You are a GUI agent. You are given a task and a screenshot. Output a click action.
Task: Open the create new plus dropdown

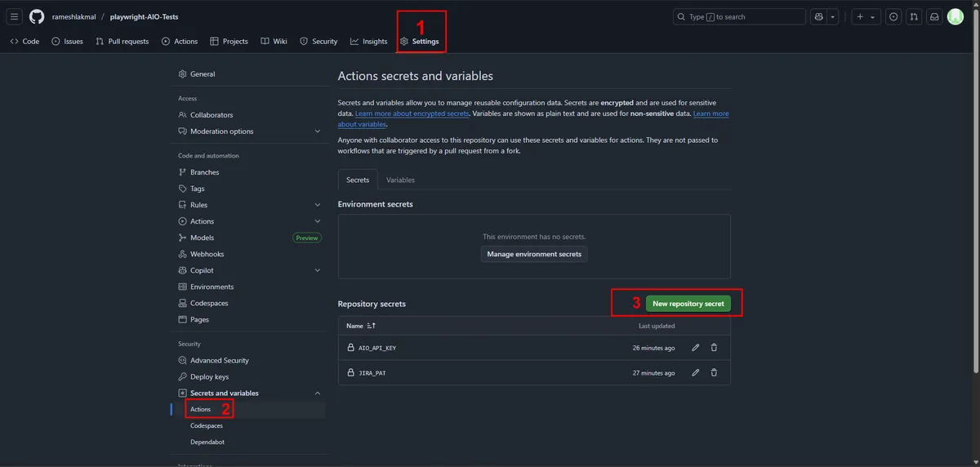tap(865, 16)
